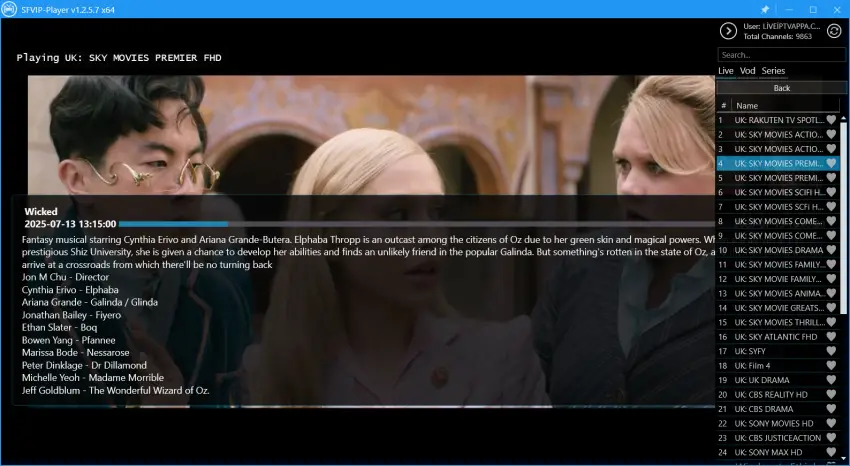This screenshot has height=466, width=850.
Task: Toggle favorite for UK: SONY MOVIES HD
Action: pyautogui.click(x=831, y=423)
